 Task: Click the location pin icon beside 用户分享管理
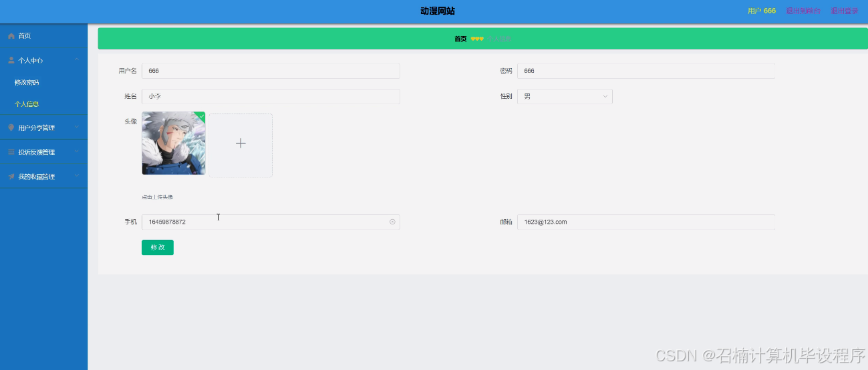pyautogui.click(x=11, y=128)
